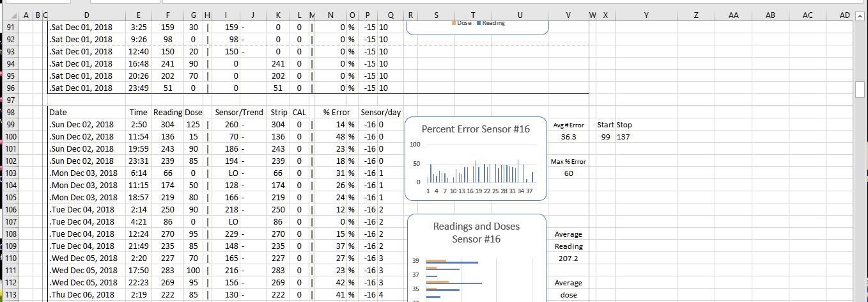Viewport: 868px width, 302px height.
Task: Click the Readings and Doses bar chart plot
Action: (x=479, y=280)
